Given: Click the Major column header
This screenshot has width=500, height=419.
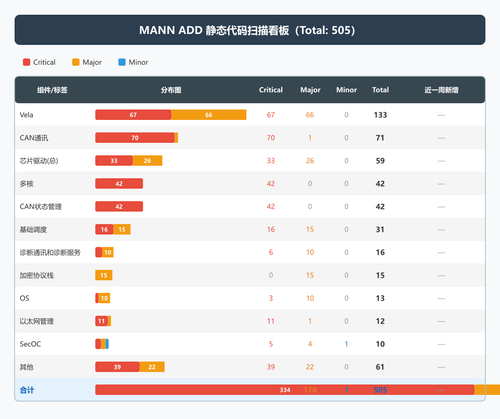Looking at the screenshot, I should point(310,90).
